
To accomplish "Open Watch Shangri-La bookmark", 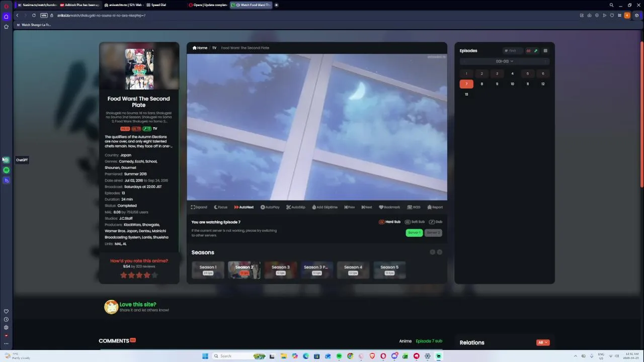I will tap(34, 25).
